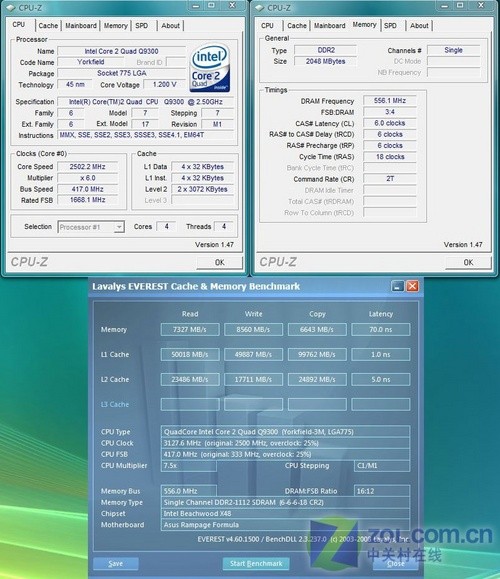Click Memory Write result 8560 MB/s
Viewport: 500px width, 579px height.
(253, 329)
